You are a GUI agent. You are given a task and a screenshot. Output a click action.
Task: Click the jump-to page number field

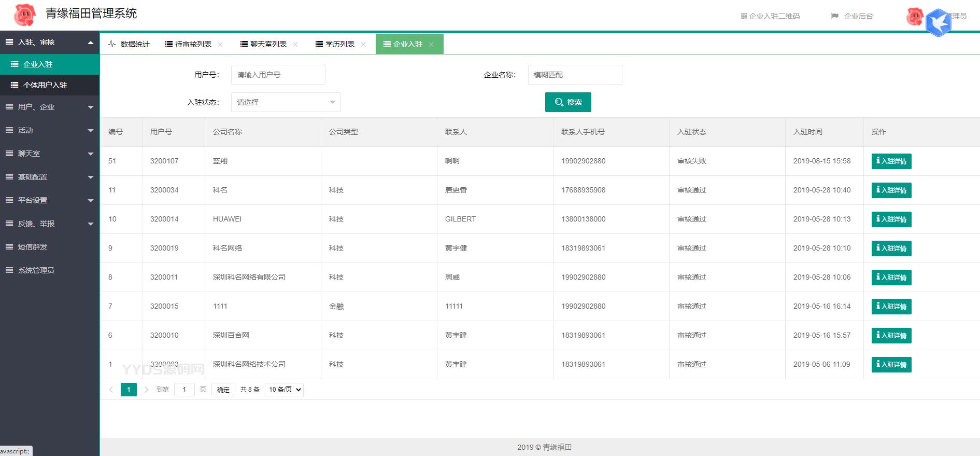(x=184, y=390)
